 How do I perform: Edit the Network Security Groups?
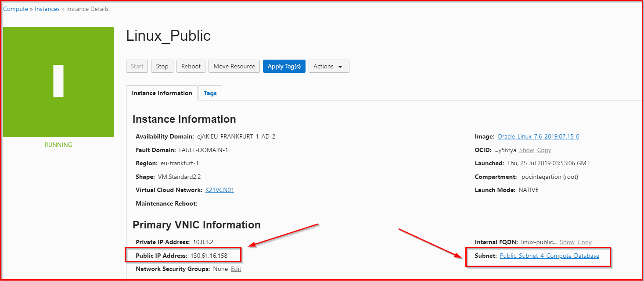pos(236,269)
